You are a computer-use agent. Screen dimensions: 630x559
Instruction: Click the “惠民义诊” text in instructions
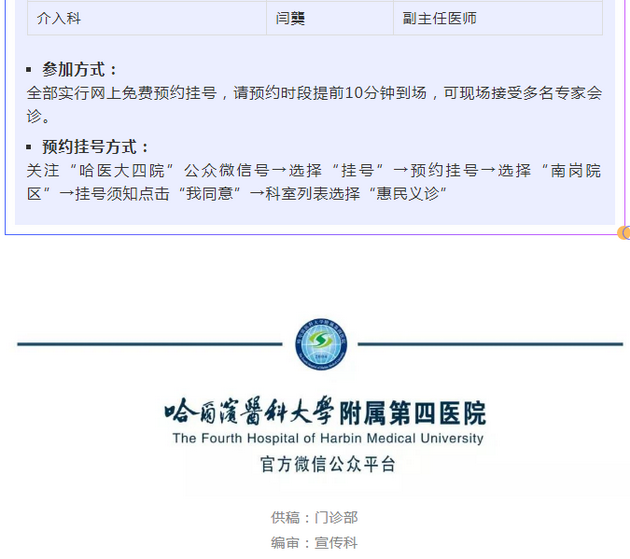407,193
